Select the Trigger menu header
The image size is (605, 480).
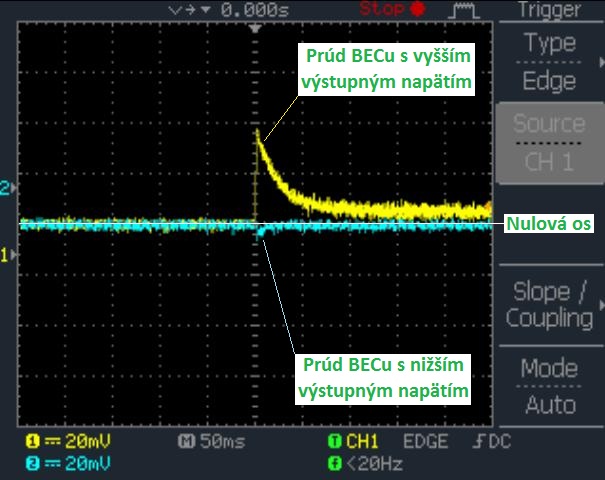[550, 10]
